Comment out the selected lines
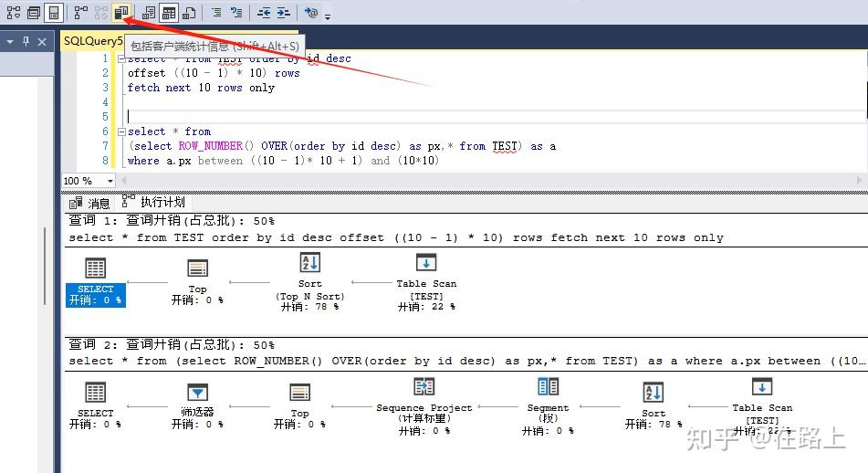This screenshot has height=473, width=868. point(216,12)
